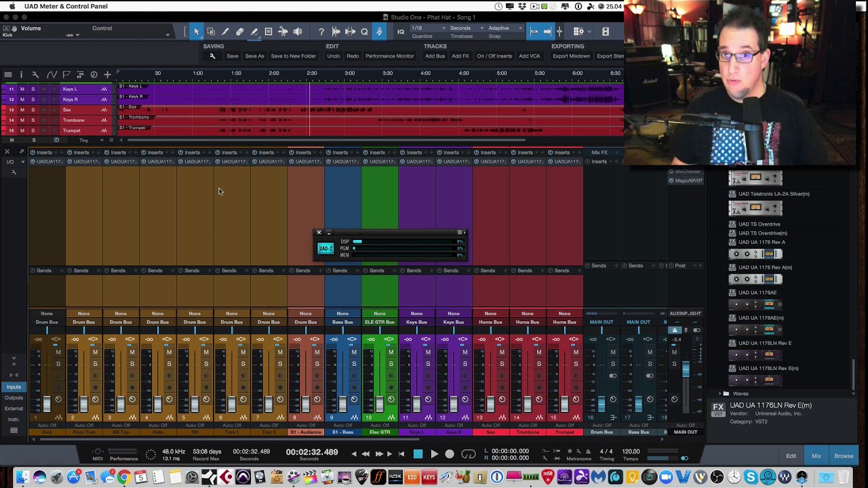Click the UAD-2 logo button
This screenshot has width=868, height=488.
325,249
